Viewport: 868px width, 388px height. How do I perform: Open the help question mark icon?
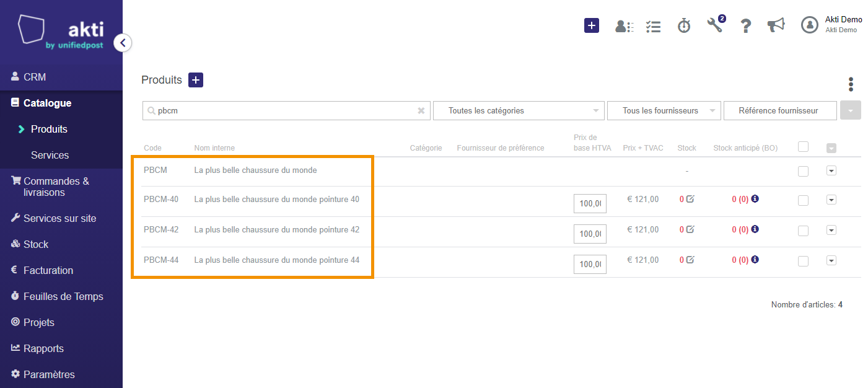point(746,26)
